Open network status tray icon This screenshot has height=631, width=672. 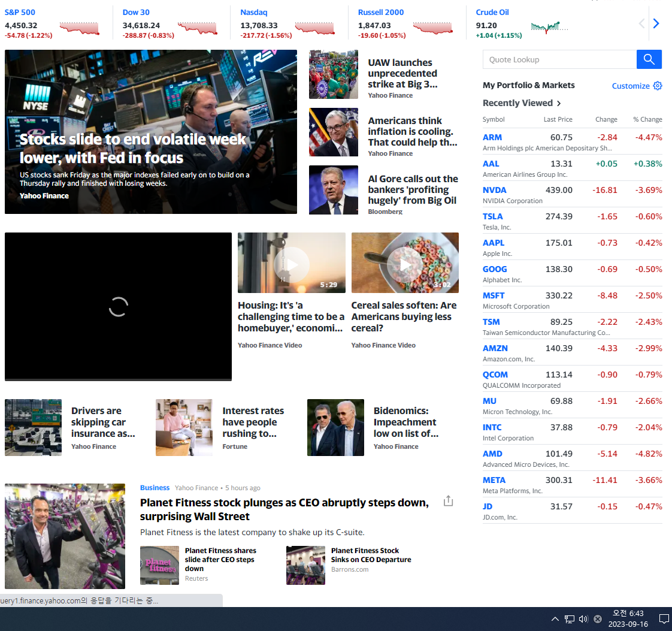[x=569, y=618]
